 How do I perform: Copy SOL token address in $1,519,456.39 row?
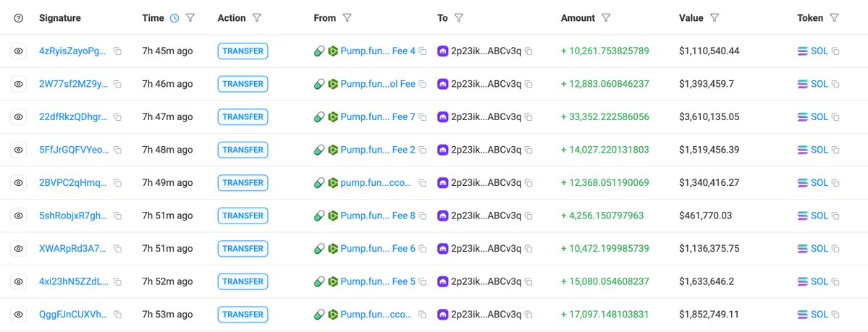pos(835,150)
